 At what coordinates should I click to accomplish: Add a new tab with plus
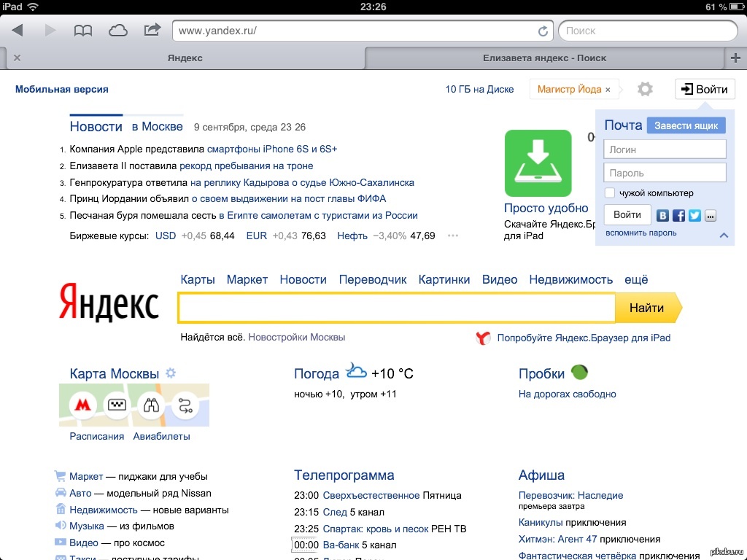click(735, 58)
